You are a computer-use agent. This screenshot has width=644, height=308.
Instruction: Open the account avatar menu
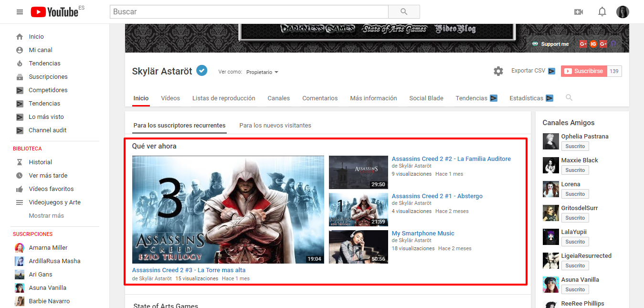click(x=623, y=12)
